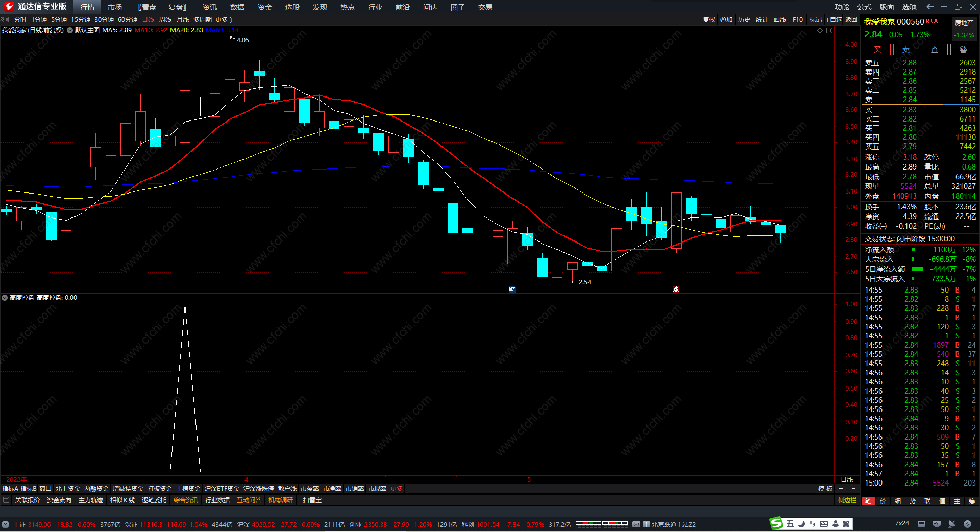Open the 模板 template menu
The image size is (980, 532).
[x=825, y=489]
